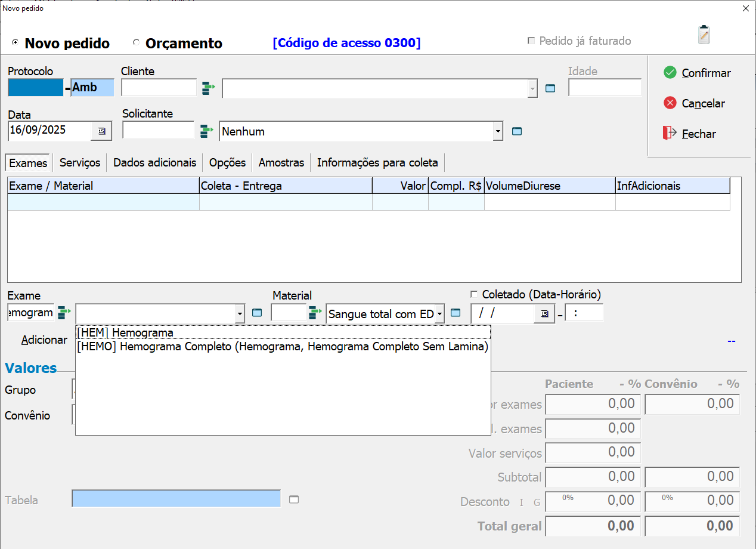Open the Data calendar picker

pos(101,131)
